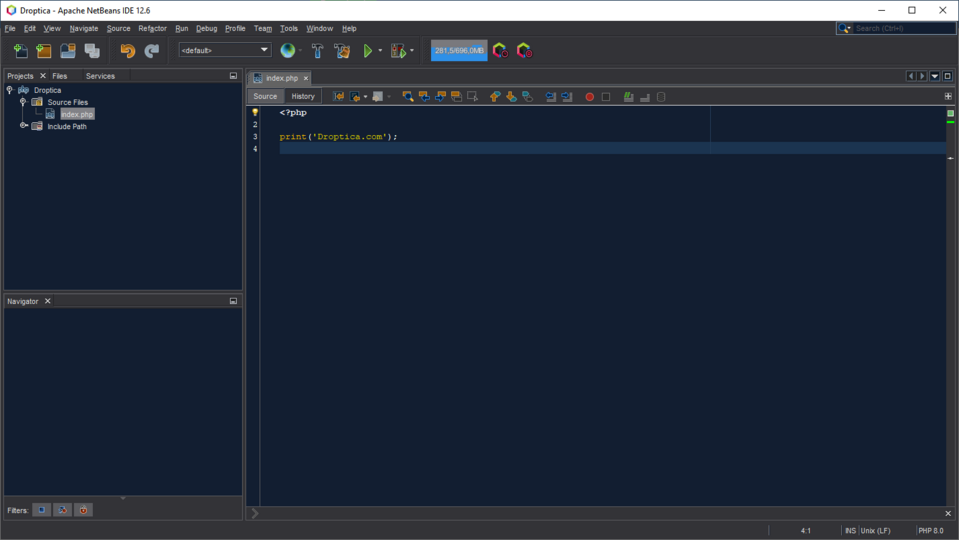Image resolution: width=959 pixels, height=540 pixels.
Task: Collapse the Droptica project node
Action: click(10, 90)
